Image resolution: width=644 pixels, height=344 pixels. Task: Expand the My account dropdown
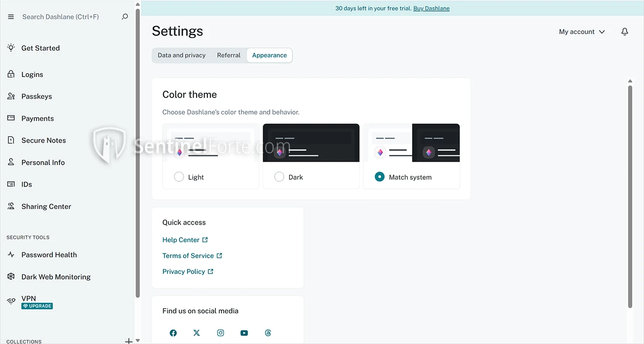click(x=582, y=32)
